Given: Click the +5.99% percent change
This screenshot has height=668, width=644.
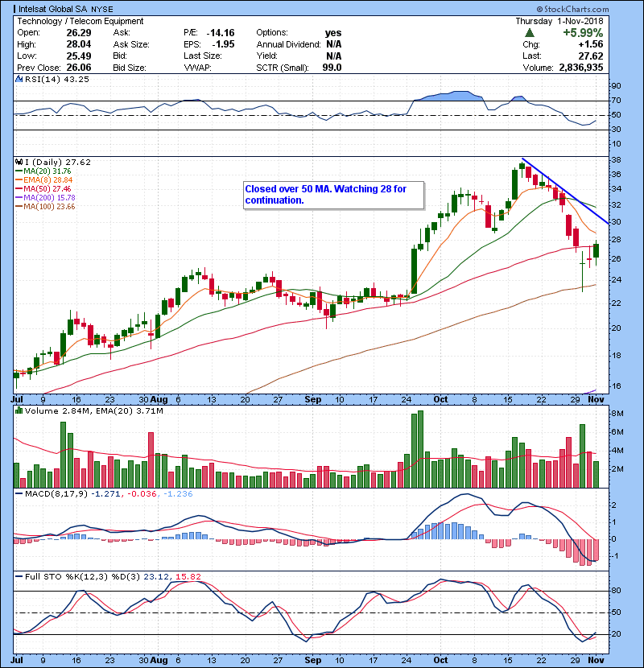Looking at the screenshot, I should 583,33.
